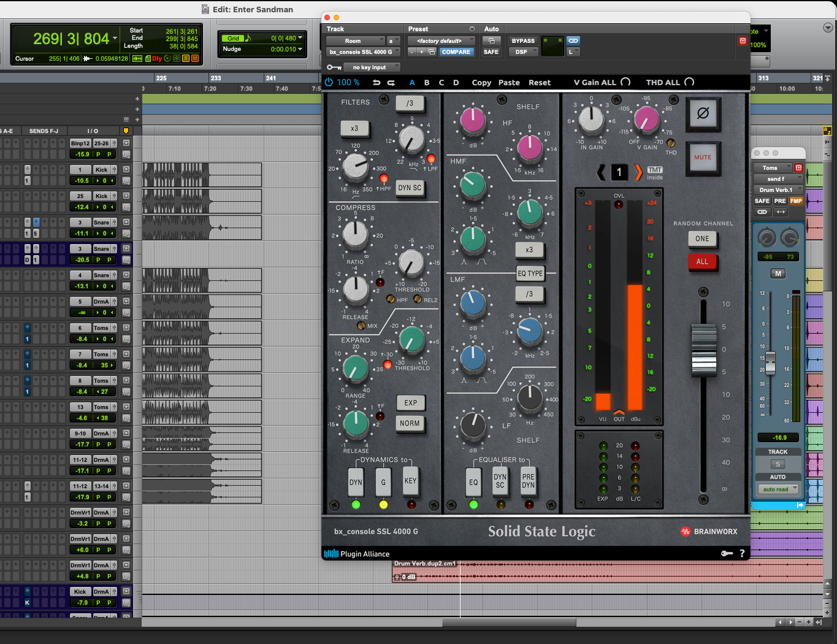Open the factory default preset dropdown
Image resolution: width=837 pixels, height=644 pixels.
click(x=442, y=41)
